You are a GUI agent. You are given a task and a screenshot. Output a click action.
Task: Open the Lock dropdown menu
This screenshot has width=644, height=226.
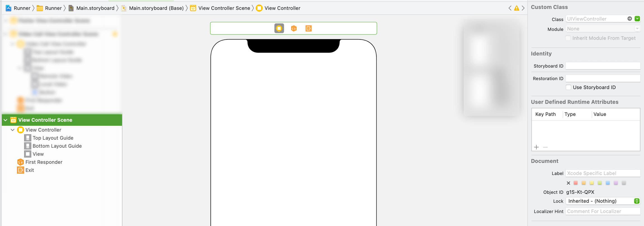(637, 201)
